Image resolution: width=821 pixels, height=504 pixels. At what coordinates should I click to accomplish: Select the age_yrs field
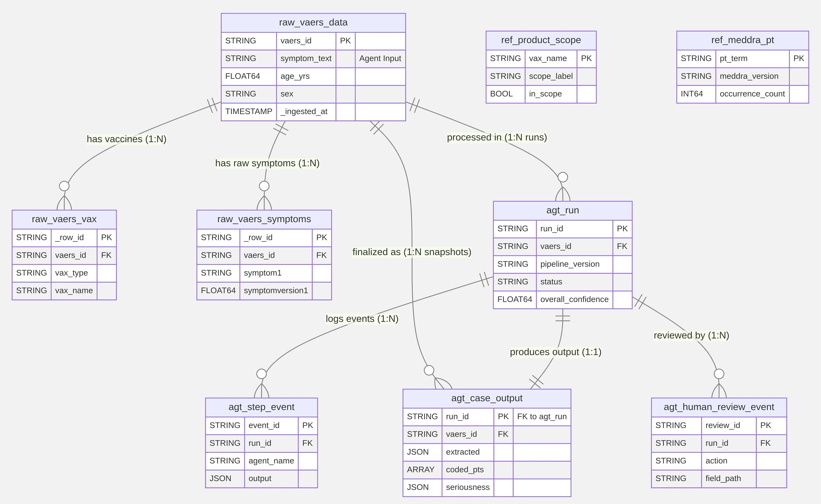pos(306,76)
